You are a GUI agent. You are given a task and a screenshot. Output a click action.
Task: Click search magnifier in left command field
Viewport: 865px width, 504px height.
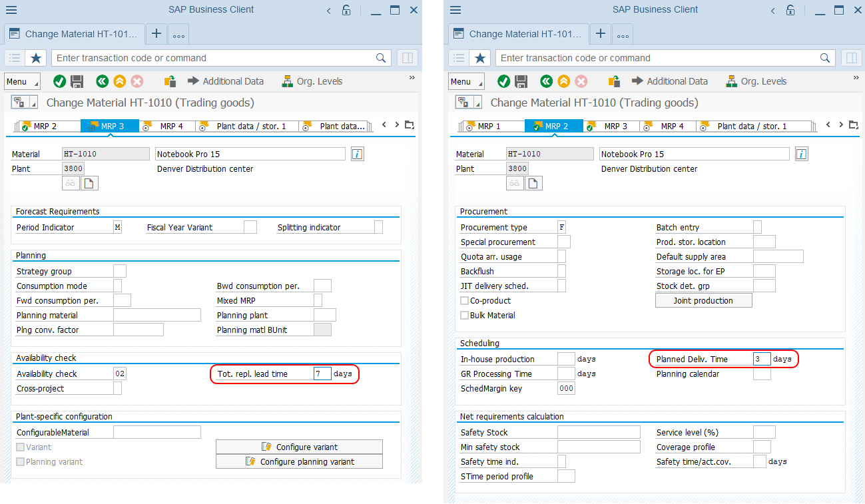point(381,58)
